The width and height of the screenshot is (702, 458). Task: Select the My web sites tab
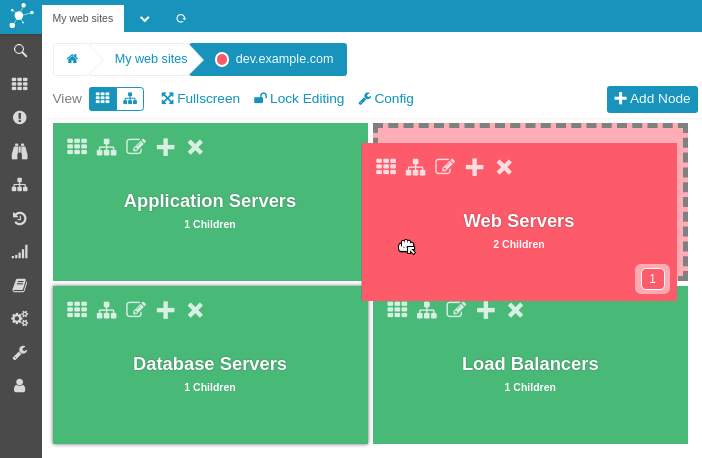tap(83, 18)
